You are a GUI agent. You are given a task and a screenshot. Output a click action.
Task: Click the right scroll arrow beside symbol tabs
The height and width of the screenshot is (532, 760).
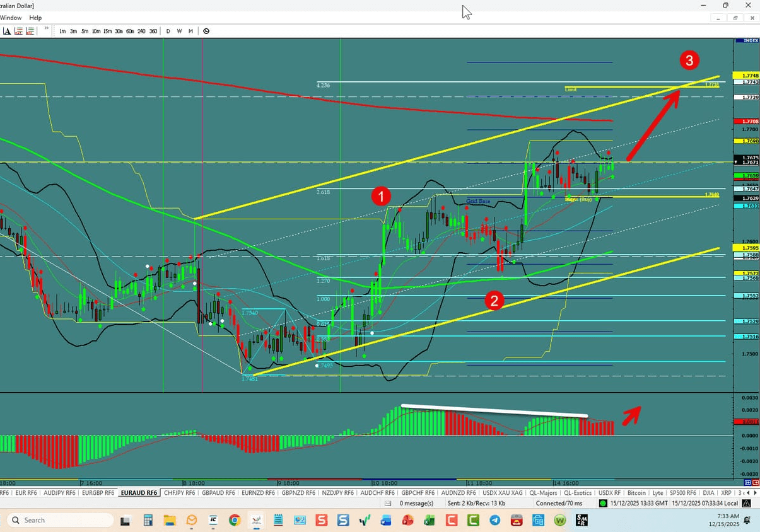coord(754,492)
